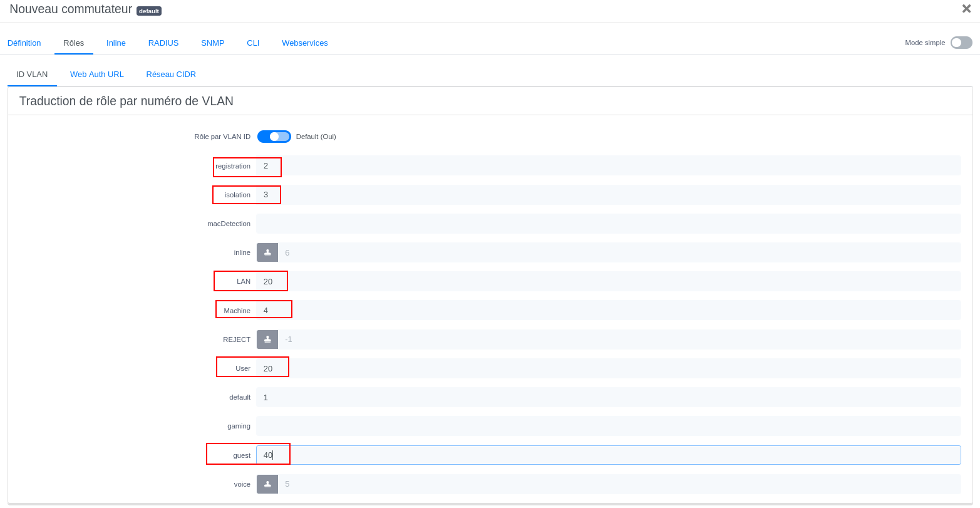Select the Rôles tab

coord(74,43)
